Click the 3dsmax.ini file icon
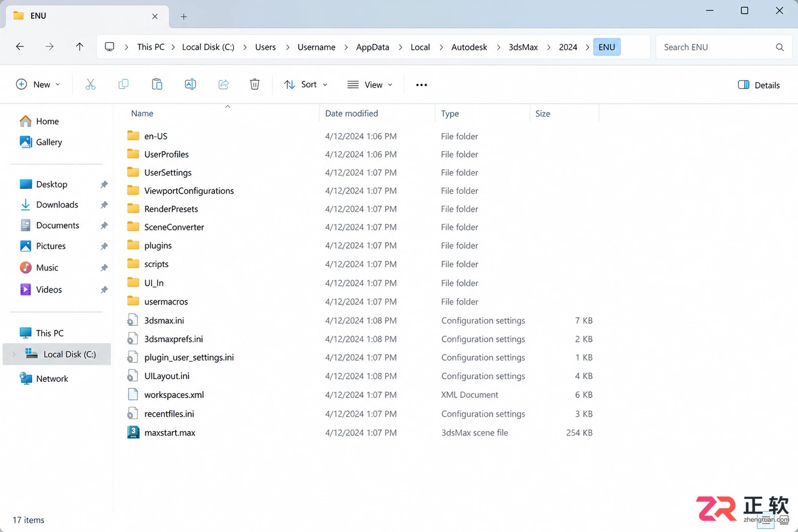798x532 pixels. tap(132, 320)
